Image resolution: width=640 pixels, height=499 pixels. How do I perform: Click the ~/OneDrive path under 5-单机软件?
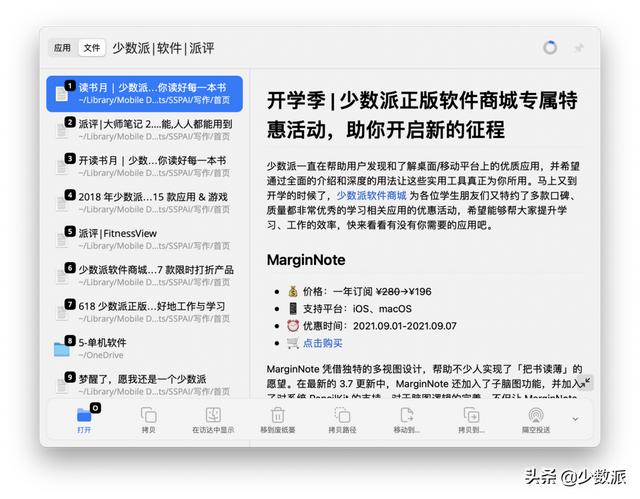pos(101,355)
